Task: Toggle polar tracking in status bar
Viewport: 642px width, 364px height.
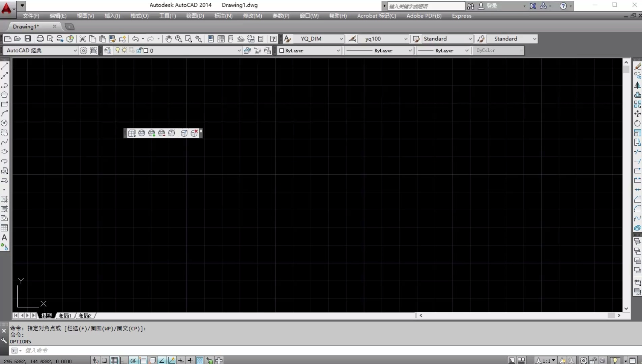Action: pos(133,361)
